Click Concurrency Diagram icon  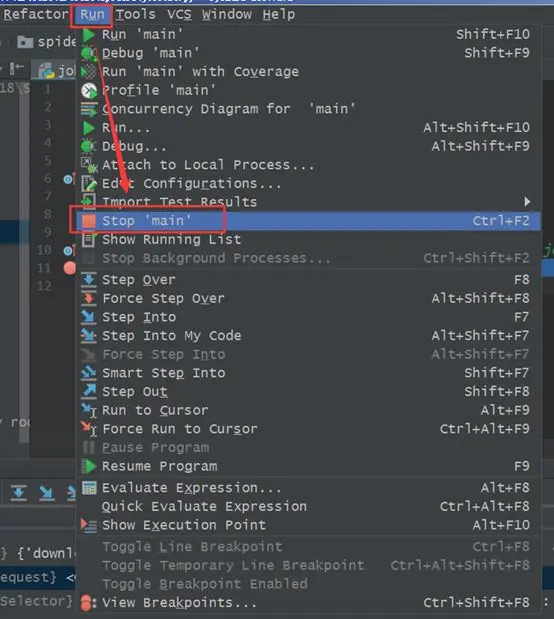(88, 109)
